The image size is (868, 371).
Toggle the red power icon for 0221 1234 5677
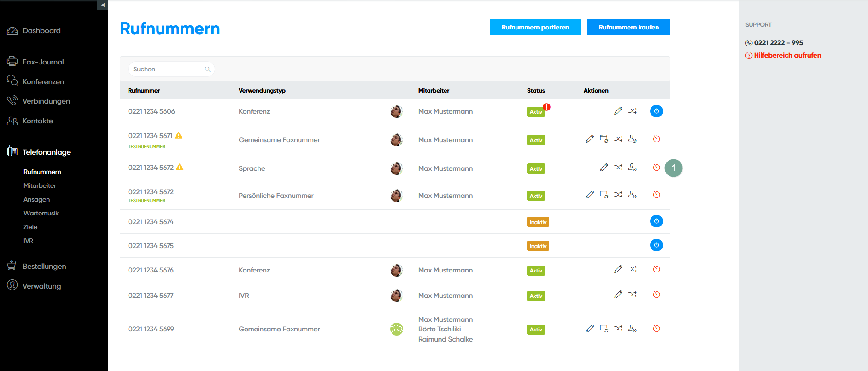coord(656,295)
